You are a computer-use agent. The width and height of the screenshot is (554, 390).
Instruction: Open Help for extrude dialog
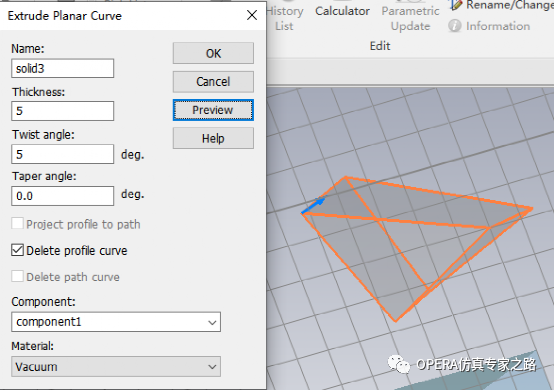213,138
